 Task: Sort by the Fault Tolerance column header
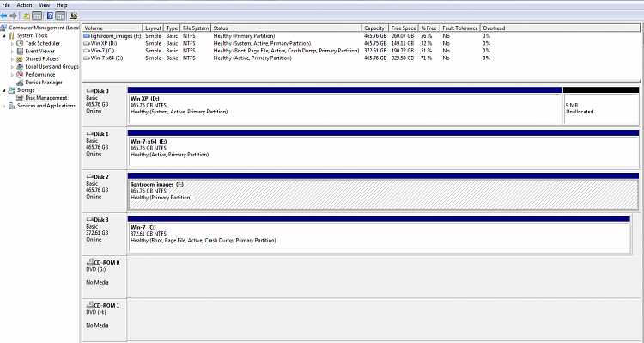[460, 28]
